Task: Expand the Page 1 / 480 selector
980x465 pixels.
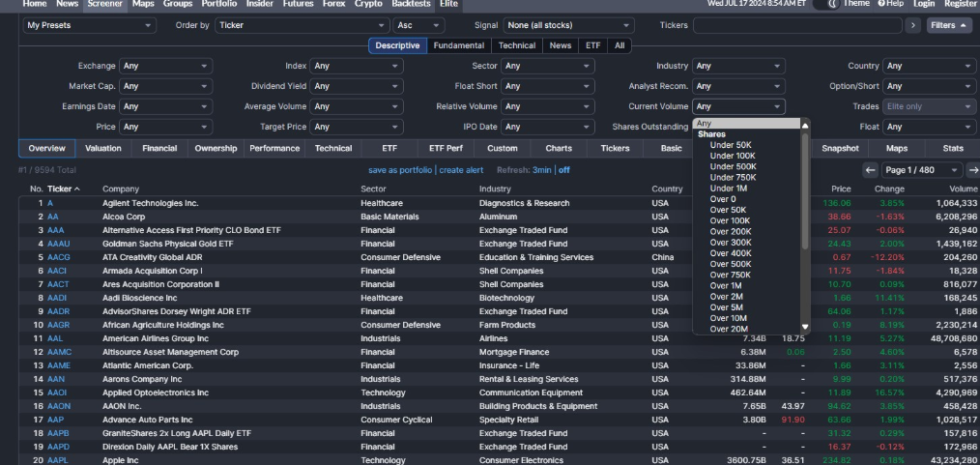Action: tap(921, 170)
